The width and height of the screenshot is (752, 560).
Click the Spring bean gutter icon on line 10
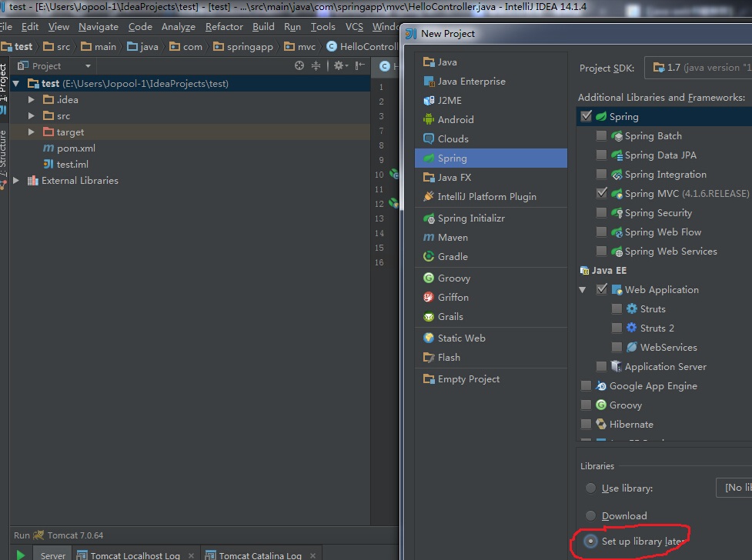pos(394,174)
